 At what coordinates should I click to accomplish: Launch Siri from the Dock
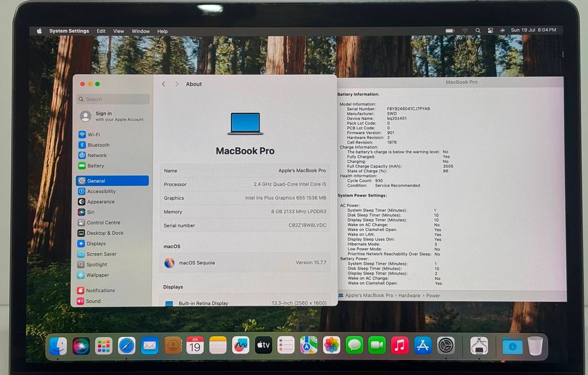[81, 345]
